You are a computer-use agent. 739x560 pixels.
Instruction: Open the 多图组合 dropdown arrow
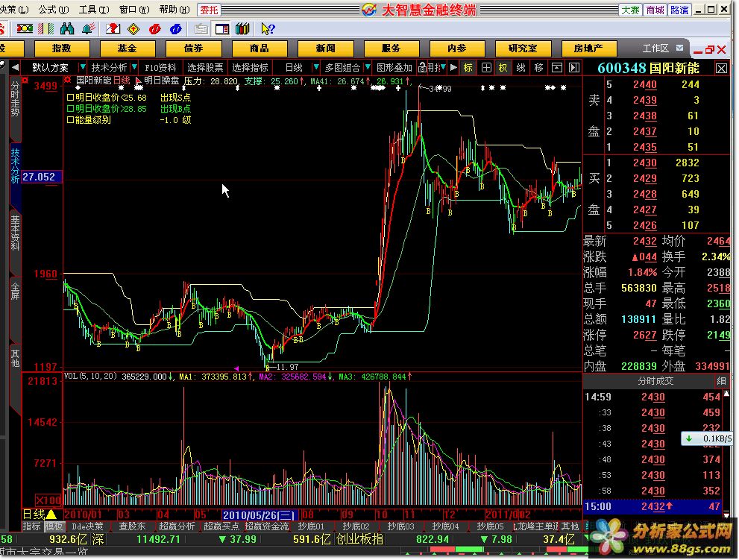pos(368,67)
